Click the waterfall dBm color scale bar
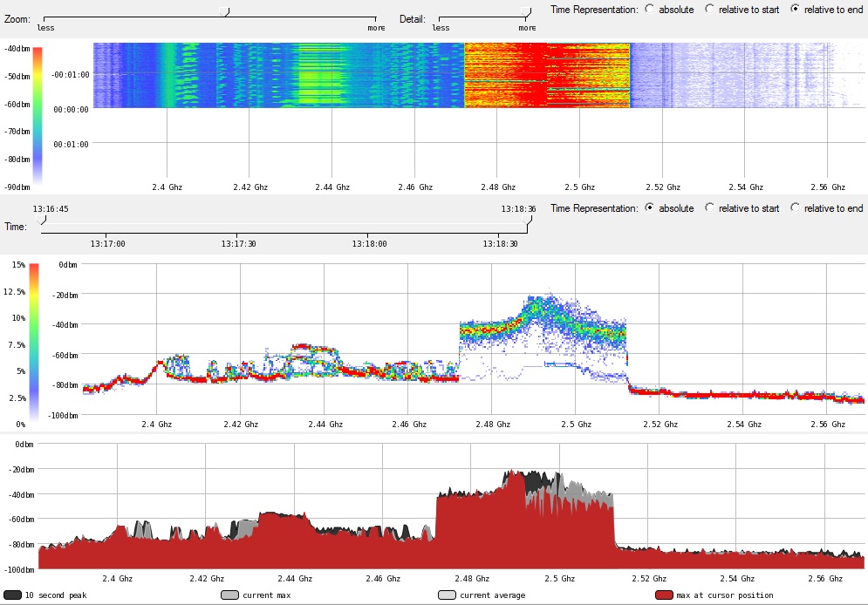 click(38, 113)
